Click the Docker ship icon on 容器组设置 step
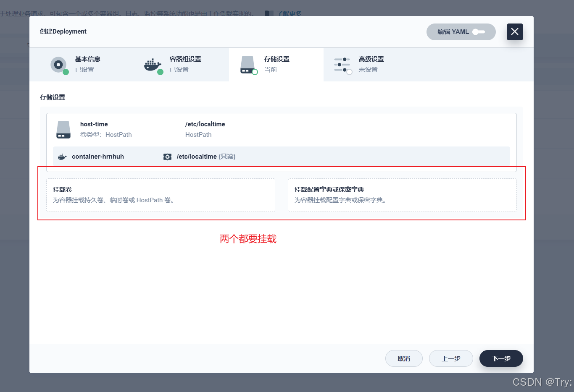The width and height of the screenshot is (574, 392). click(153, 64)
